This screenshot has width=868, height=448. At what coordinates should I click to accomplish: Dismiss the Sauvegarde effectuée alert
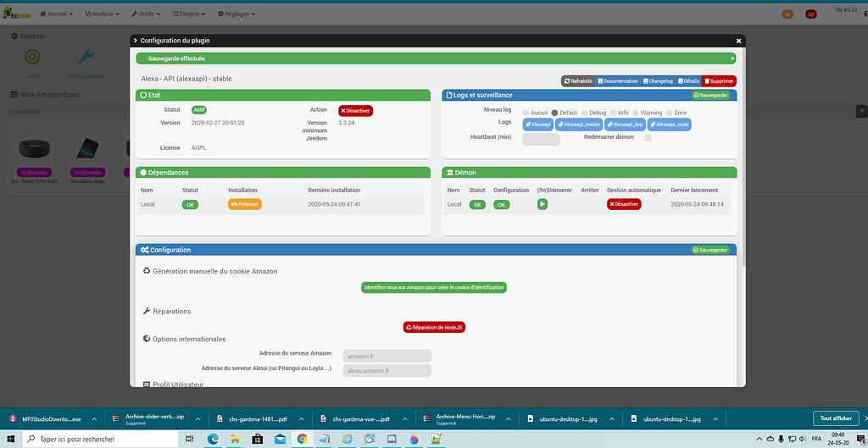[x=732, y=58]
